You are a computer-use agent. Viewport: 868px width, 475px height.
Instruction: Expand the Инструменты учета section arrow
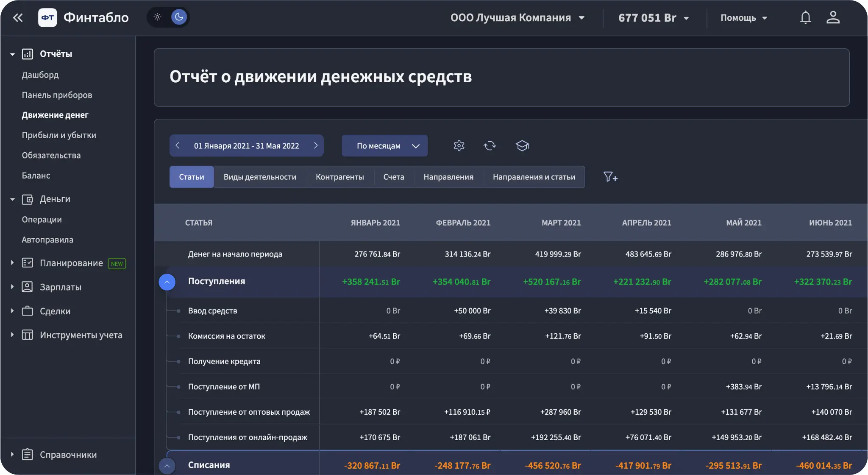[12, 335]
